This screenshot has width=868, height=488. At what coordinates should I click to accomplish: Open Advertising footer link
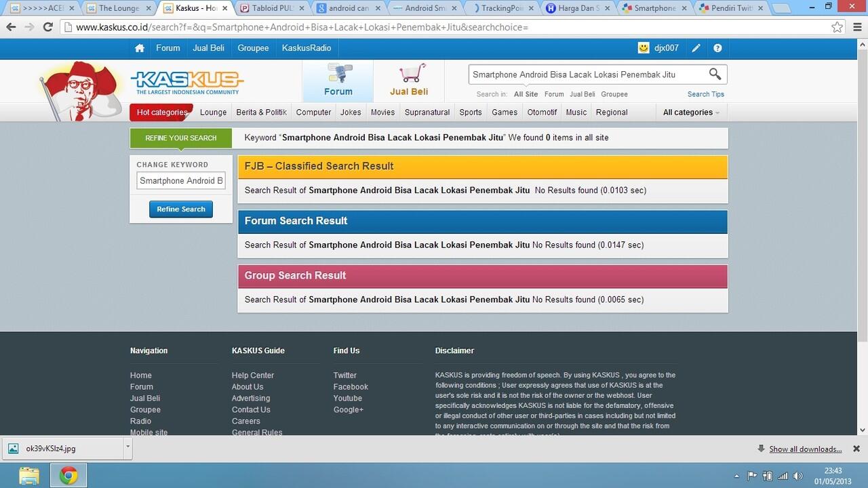(x=251, y=399)
